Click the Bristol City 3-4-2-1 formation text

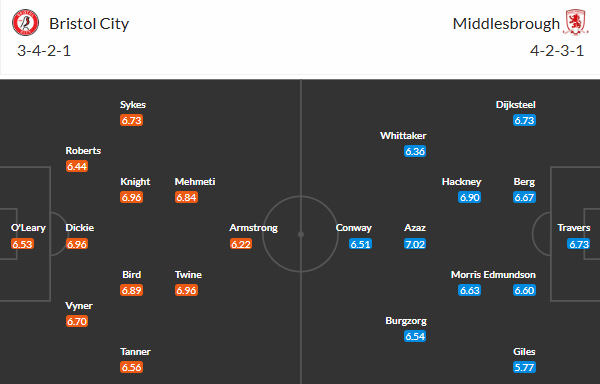click(x=44, y=50)
